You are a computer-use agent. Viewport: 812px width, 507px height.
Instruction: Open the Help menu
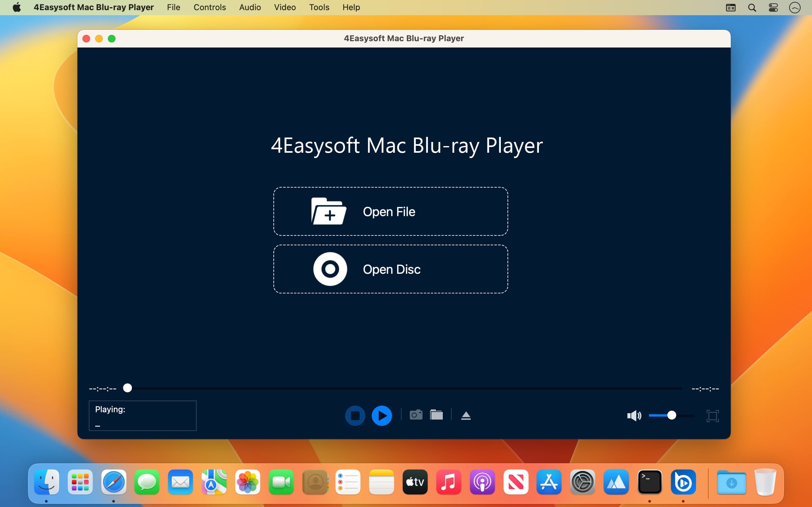[x=351, y=7]
